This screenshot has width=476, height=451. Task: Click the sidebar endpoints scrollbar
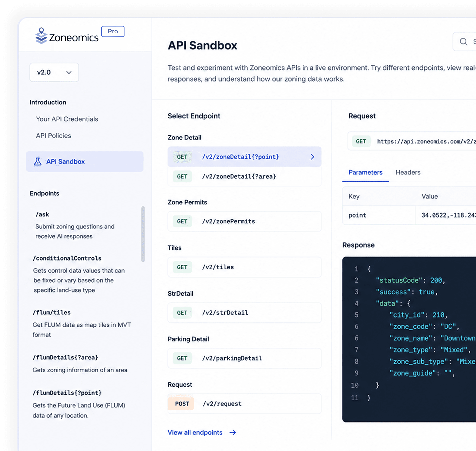pos(143,234)
